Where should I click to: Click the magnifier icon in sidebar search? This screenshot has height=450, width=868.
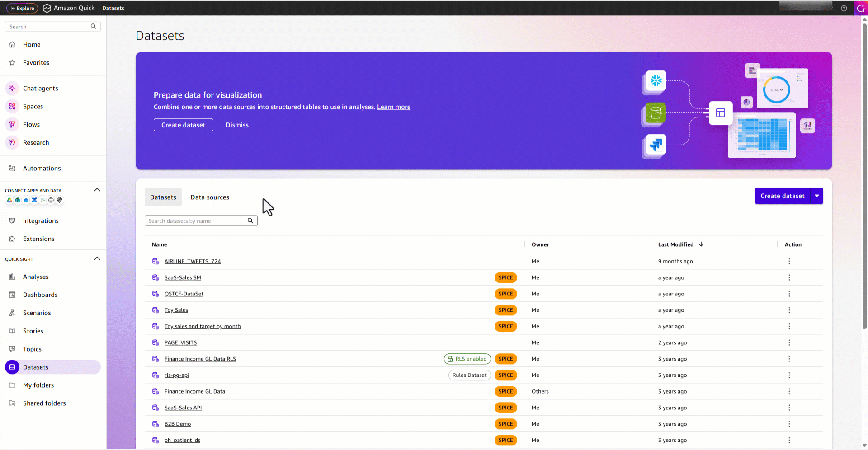pyautogui.click(x=94, y=27)
